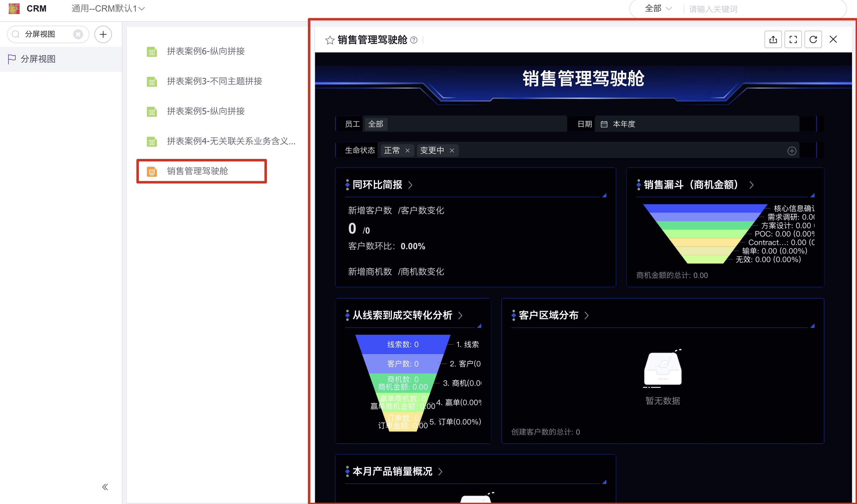Open 拼表案例6-纵向拼接 report
The width and height of the screenshot is (857, 504).
click(x=206, y=51)
